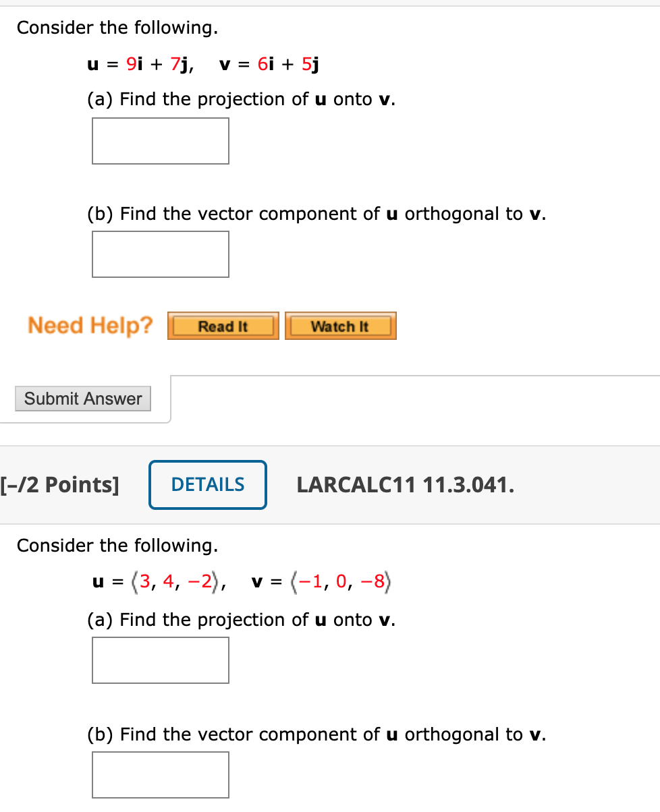Viewport: 660px width, 812px height.
Task: Click inside the empty part (a) box under first question
Action: click(160, 140)
